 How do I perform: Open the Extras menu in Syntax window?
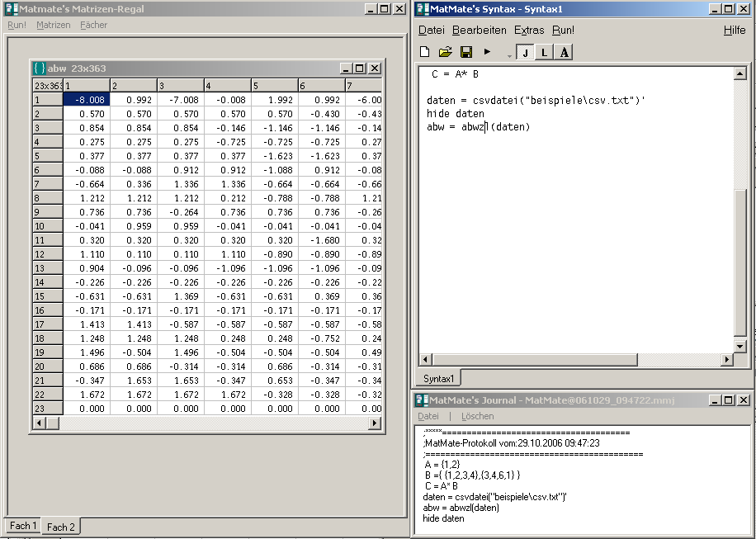pos(529,31)
